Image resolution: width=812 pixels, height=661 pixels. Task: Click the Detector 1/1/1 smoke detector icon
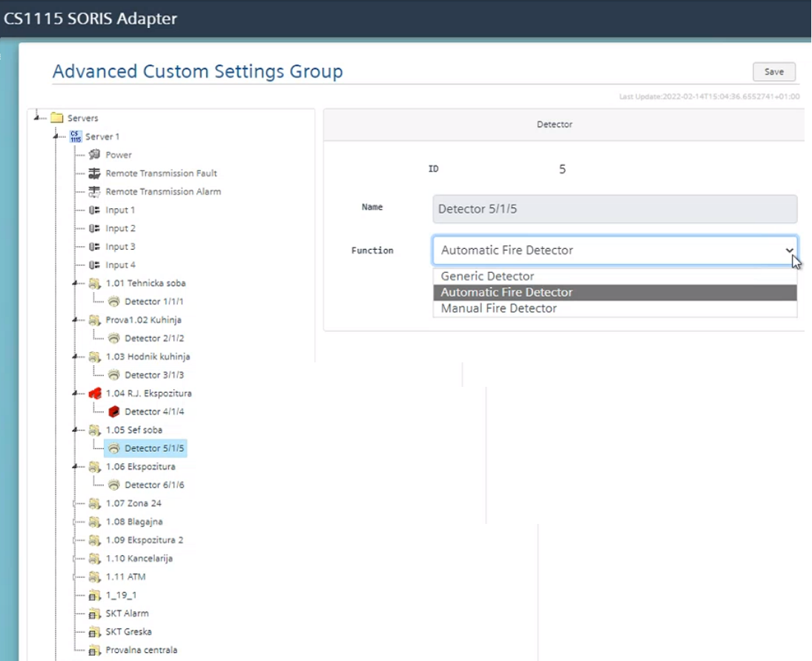point(113,302)
